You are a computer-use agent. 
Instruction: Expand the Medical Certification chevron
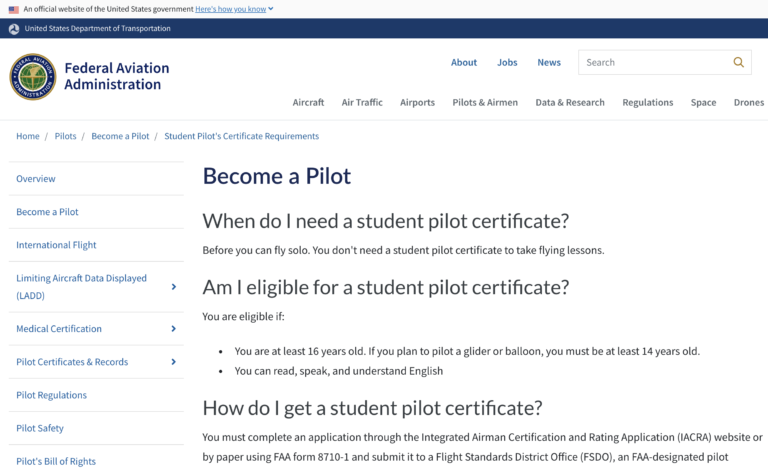(x=173, y=328)
